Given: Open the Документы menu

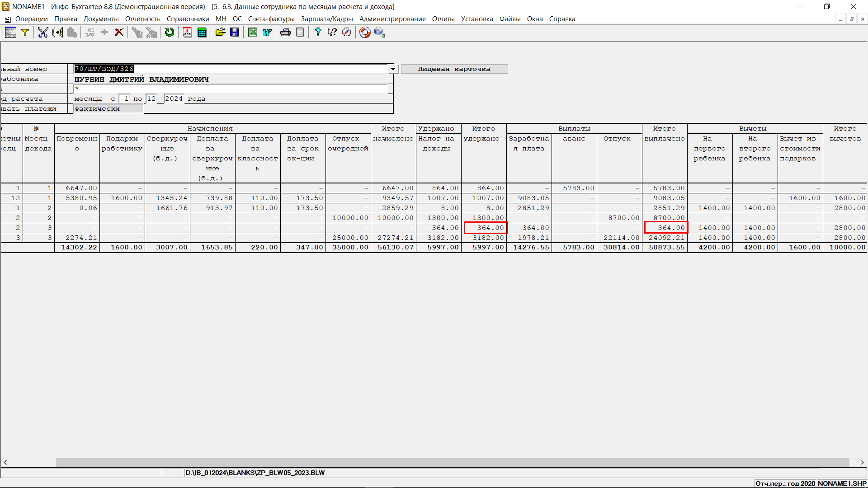Looking at the screenshot, I should coord(101,19).
